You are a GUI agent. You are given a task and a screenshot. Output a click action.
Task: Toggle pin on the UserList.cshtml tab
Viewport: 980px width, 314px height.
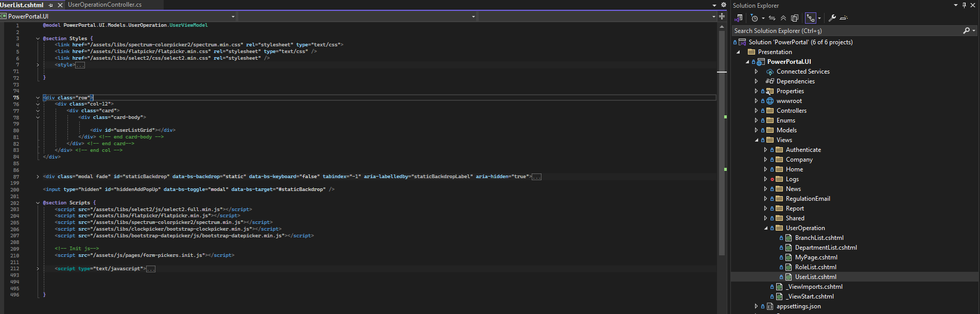(51, 5)
